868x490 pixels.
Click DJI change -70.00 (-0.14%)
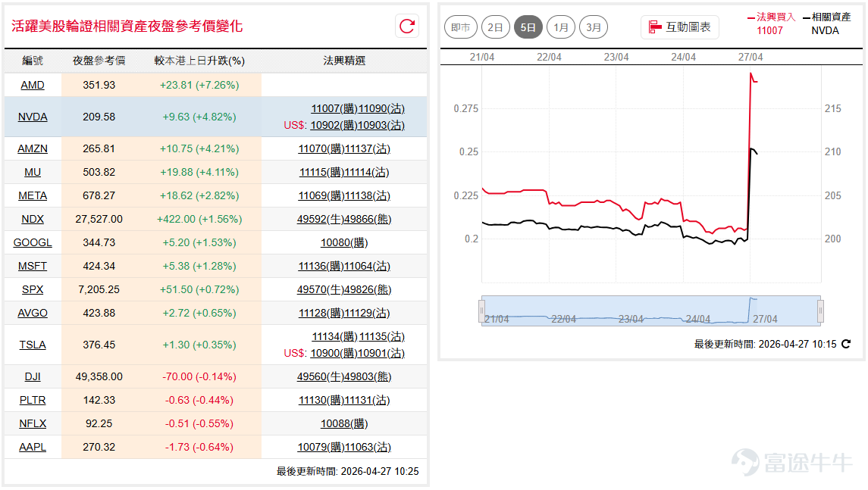click(x=199, y=376)
